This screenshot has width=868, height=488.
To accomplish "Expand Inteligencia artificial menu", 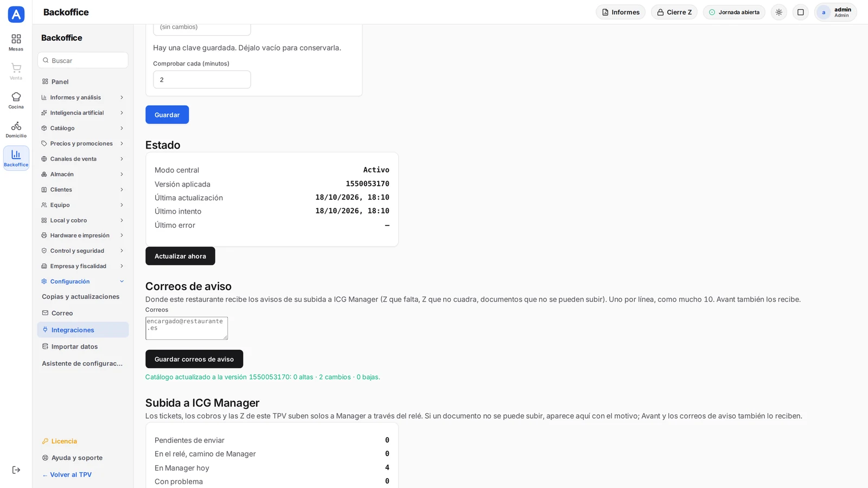I will tap(83, 113).
